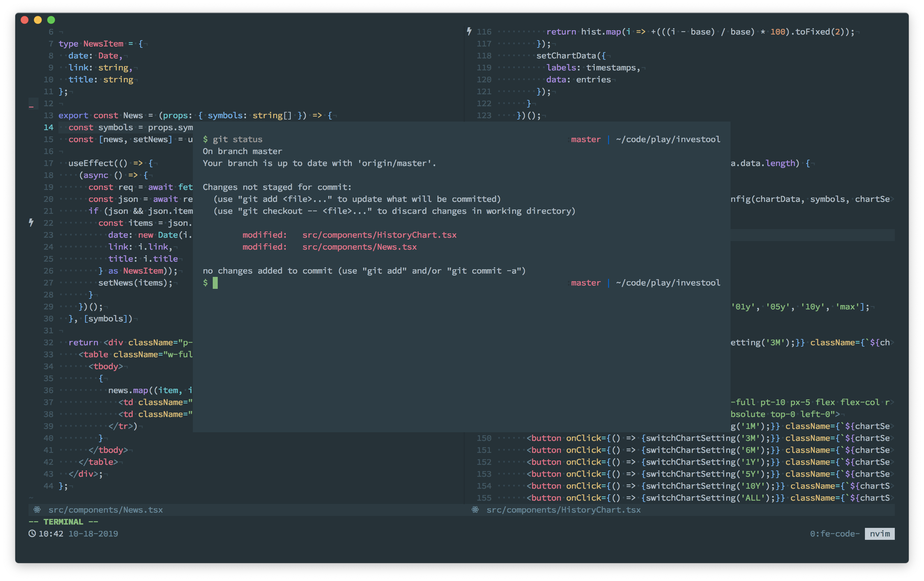The height and width of the screenshot is (581, 924).
Task: Click the src/components/HistoryChart.tsx path in git status
Action: [379, 235]
